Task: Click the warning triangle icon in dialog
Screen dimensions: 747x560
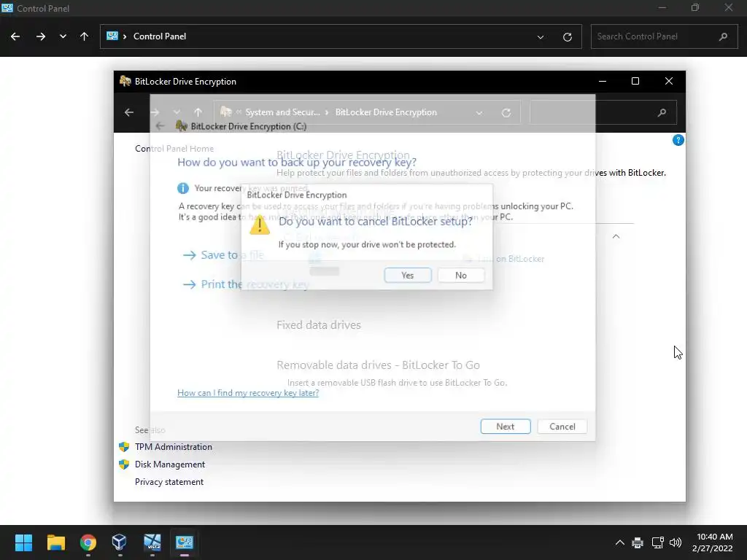Action: pos(260,225)
